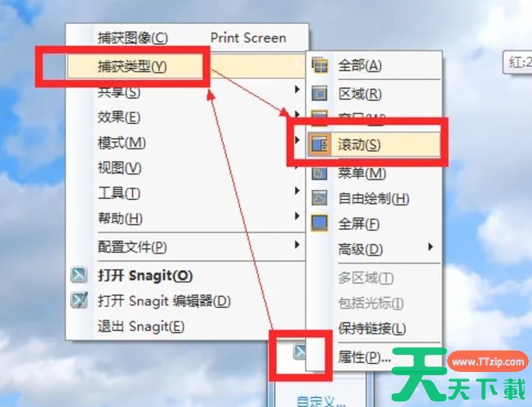Select 自由绘制(H) freehand capture type
Image resolution: width=532 pixels, height=407 pixels.
coord(374,199)
